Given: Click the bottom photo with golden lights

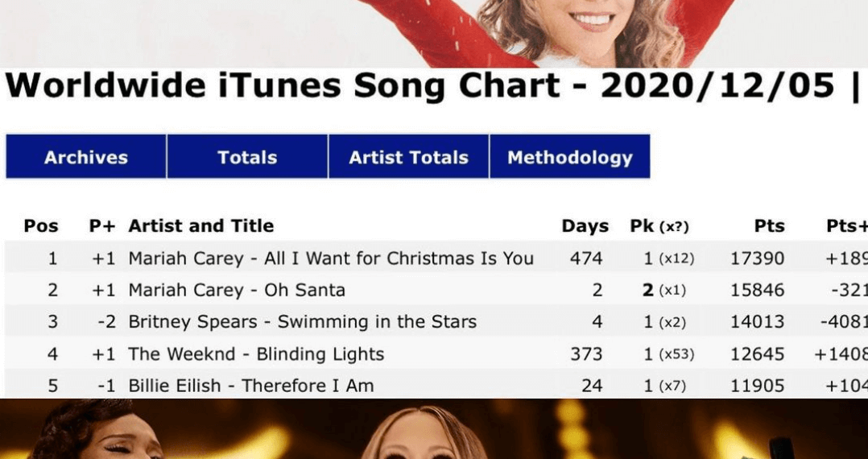Looking at the screenshot, I should click(x=433, y=429).
